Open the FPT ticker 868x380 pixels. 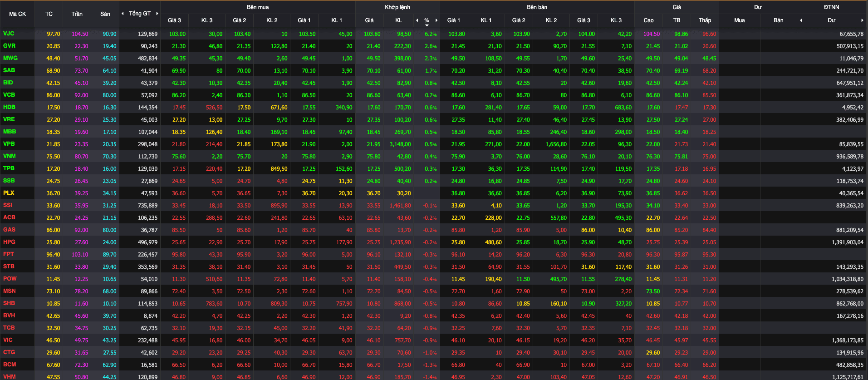coord(9,254)
